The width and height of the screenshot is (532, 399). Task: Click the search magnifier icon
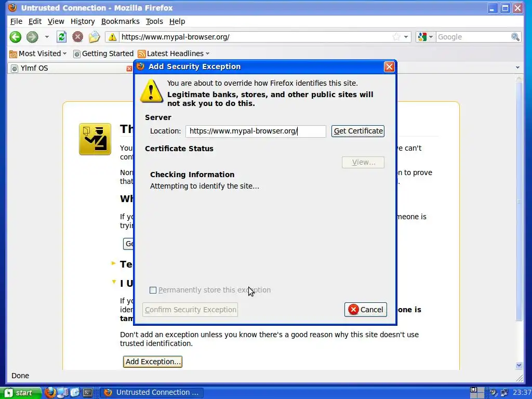click(x=515, y=37)
